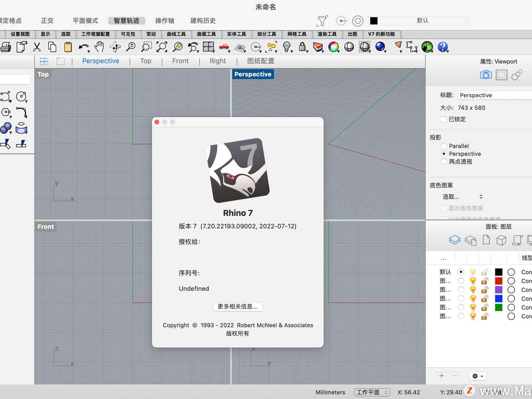Click the Scissors cut tool icon
The height and width of the screenshot is (399, 532).
37,47
